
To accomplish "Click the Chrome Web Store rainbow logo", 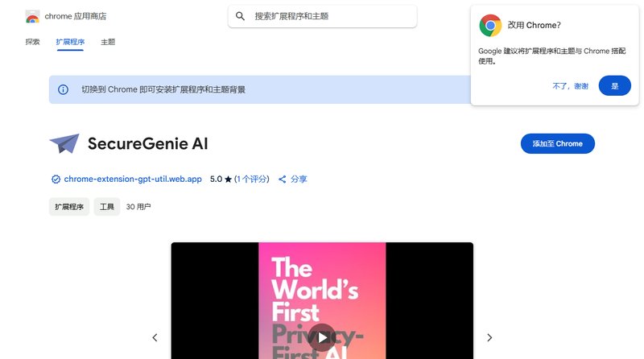I will coord(32,16).
